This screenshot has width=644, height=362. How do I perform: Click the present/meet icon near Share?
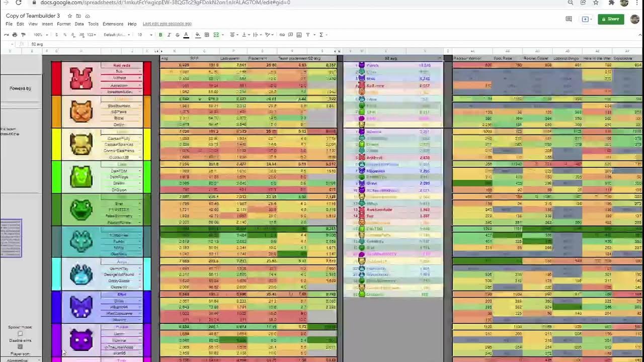coord(586,19)
